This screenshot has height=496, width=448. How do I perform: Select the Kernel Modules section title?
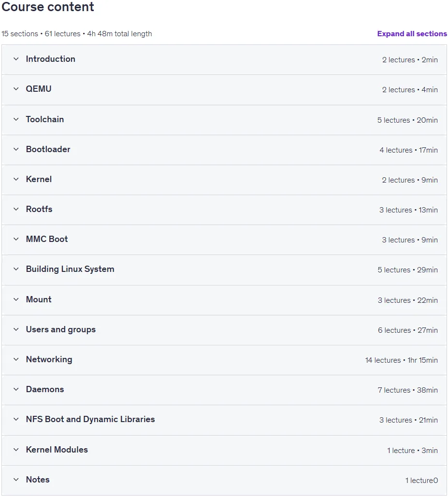(x=57, y=450)
